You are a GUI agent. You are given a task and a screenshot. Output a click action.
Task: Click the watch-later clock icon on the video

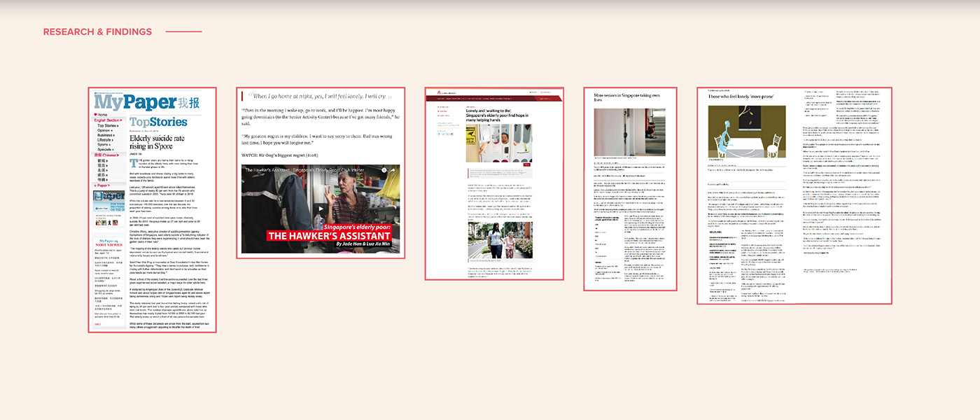point(383,170)
